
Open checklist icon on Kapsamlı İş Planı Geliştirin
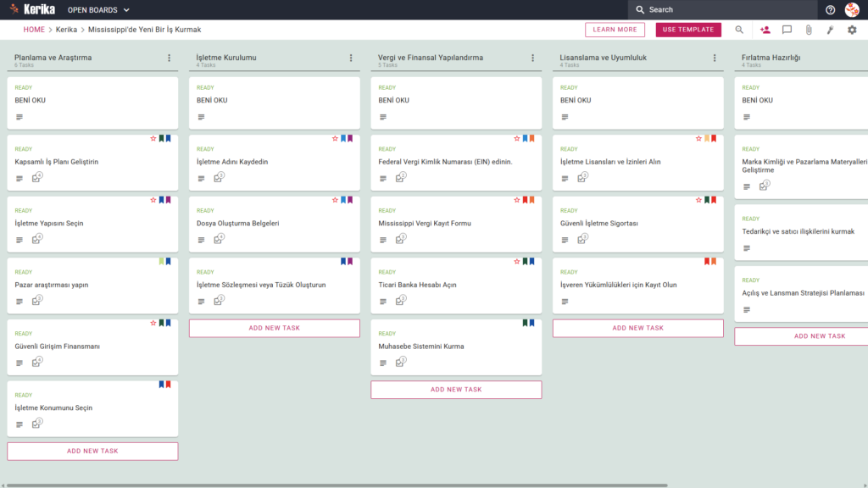pyautogui.click(x=36, y=178)
